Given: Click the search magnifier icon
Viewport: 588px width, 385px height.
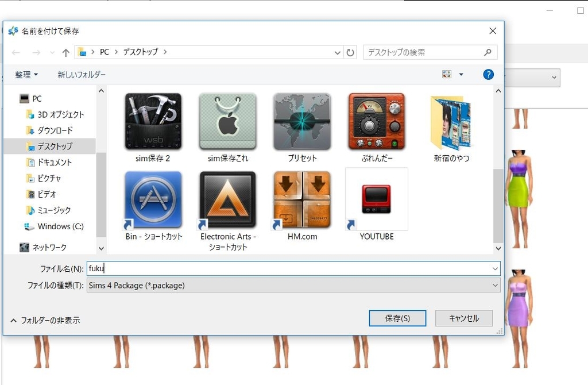Looking at the screenshot, I should pyautogui.click(x=488, y=52).
